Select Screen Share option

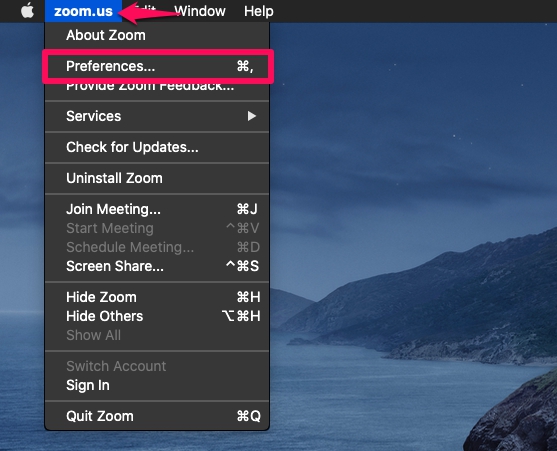(157, 266)
